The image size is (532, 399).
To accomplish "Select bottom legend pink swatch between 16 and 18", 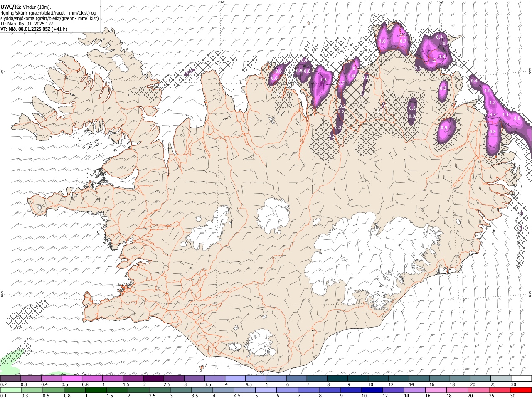I will pyautogui.click(x=436, y=390).
